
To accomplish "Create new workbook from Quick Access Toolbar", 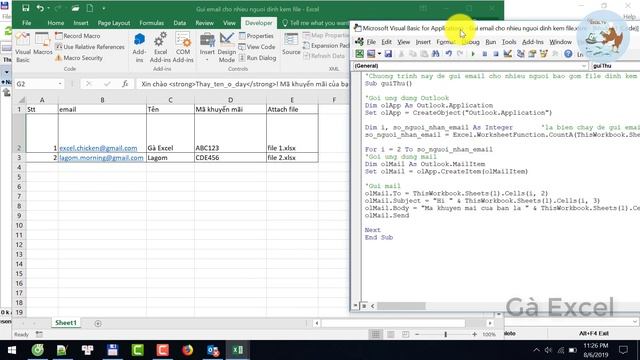I will click(x=90, y=8).
